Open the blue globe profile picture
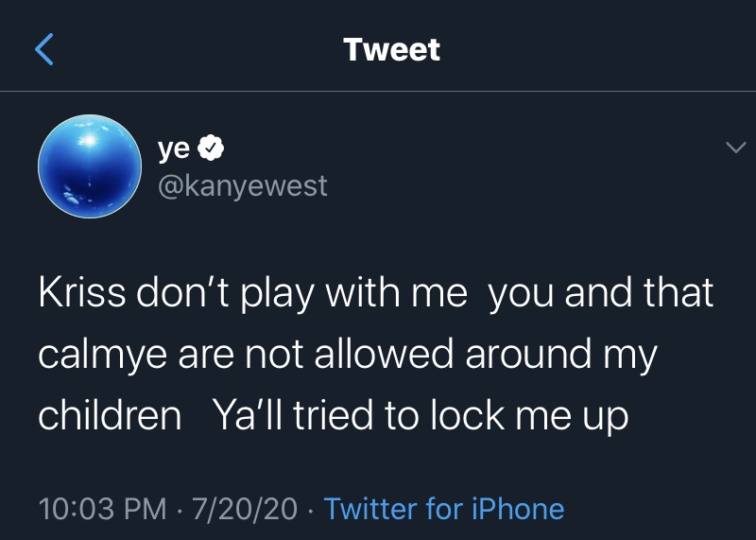The width and height of the screenshot is (756, 540). [x=90, y=166]
